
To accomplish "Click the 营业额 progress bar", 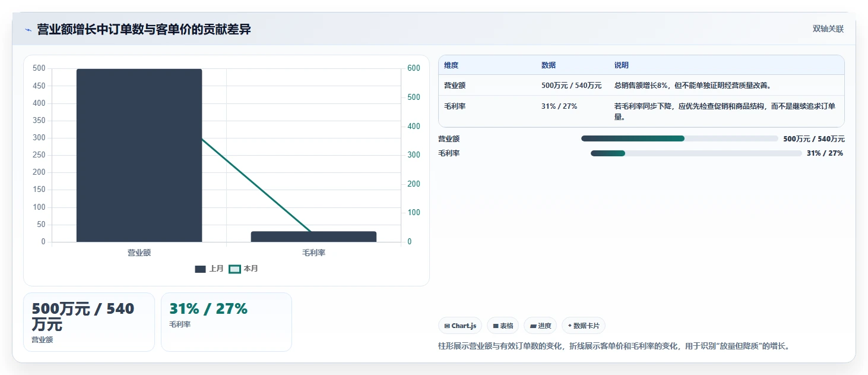I will [x=680, y=138].
